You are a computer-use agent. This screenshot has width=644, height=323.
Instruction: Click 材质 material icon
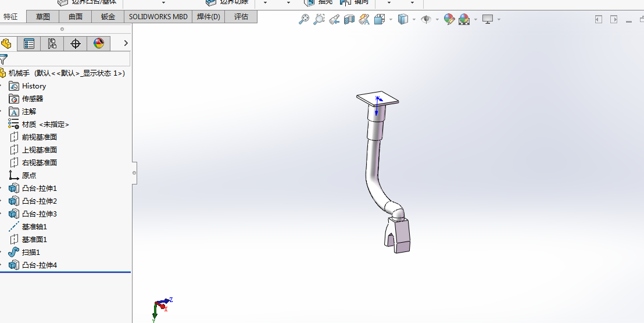14,125
